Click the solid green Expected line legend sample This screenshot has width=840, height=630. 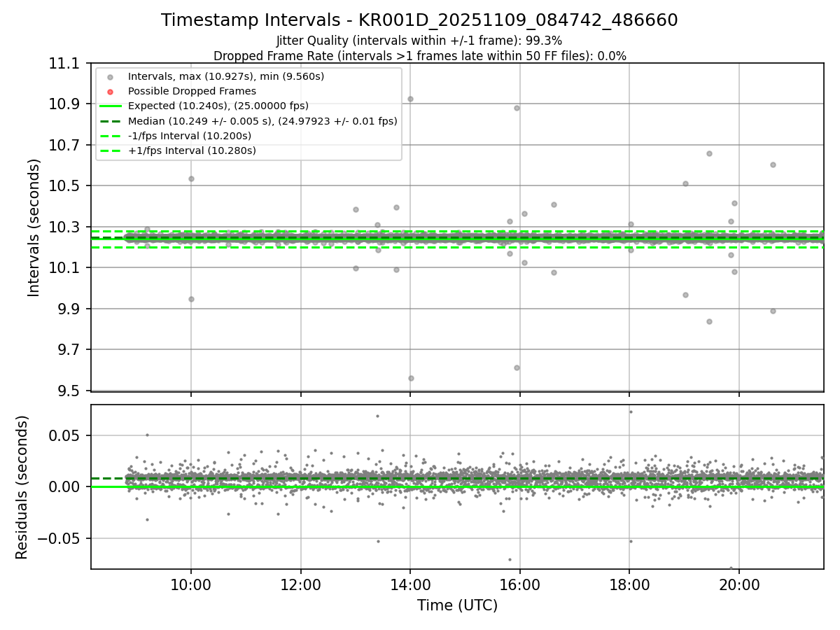tap(110, 106)
